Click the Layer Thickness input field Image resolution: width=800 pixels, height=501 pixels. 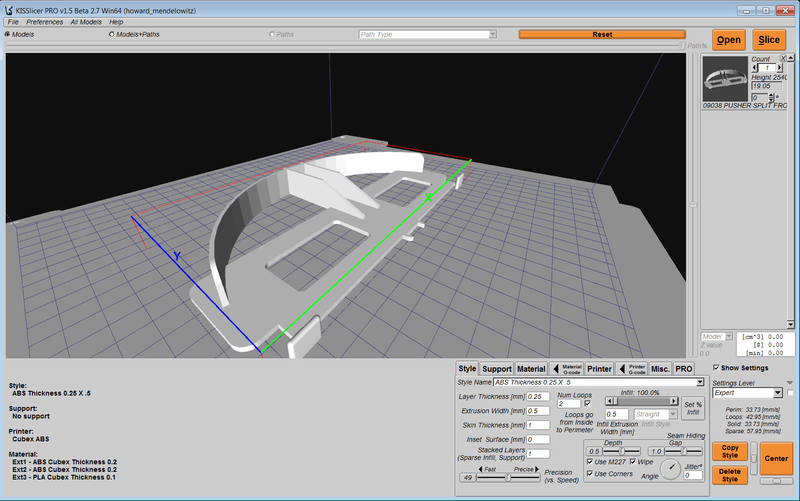(x=538, y=396)
